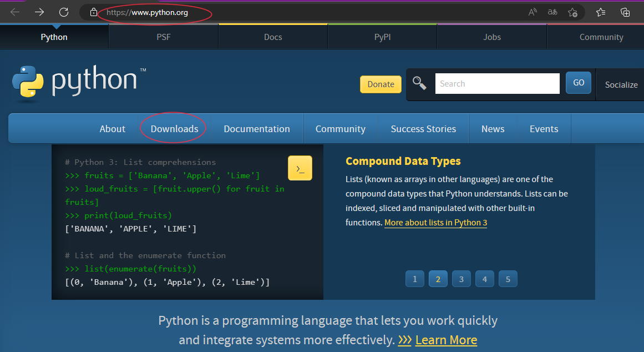The height and width of the screenshot is (352, 644).
Task: Show slide 1 in the carousel
Action: [415, 279]
